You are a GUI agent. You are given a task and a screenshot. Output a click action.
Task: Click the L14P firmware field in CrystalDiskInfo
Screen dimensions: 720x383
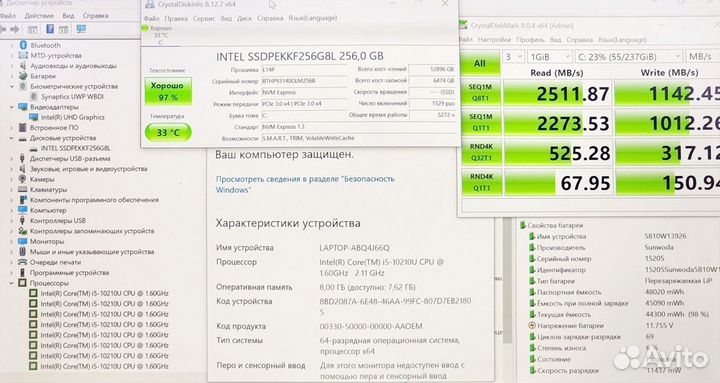click(304, 70)
